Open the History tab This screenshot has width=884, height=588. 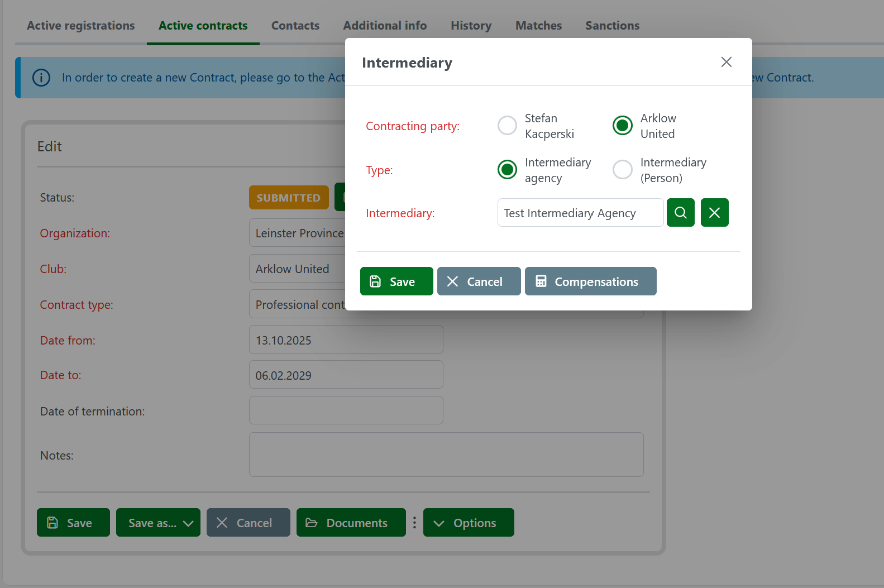[x=471, y=26]
